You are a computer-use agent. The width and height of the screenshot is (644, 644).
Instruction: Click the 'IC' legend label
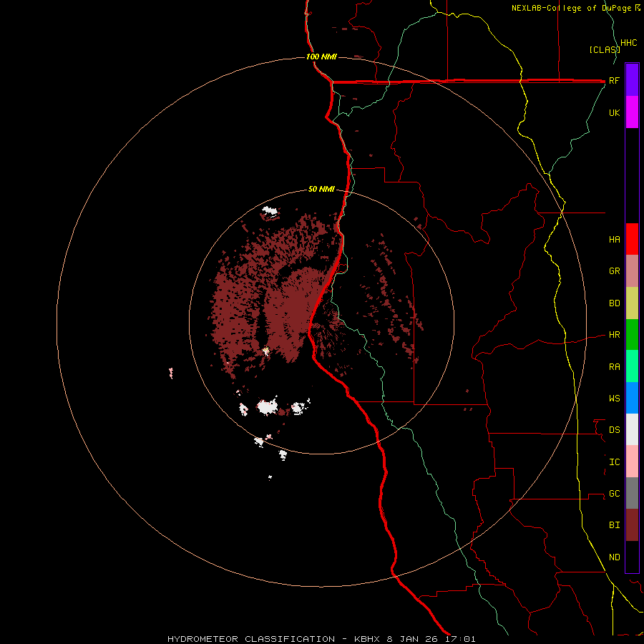tap(614, 462)
